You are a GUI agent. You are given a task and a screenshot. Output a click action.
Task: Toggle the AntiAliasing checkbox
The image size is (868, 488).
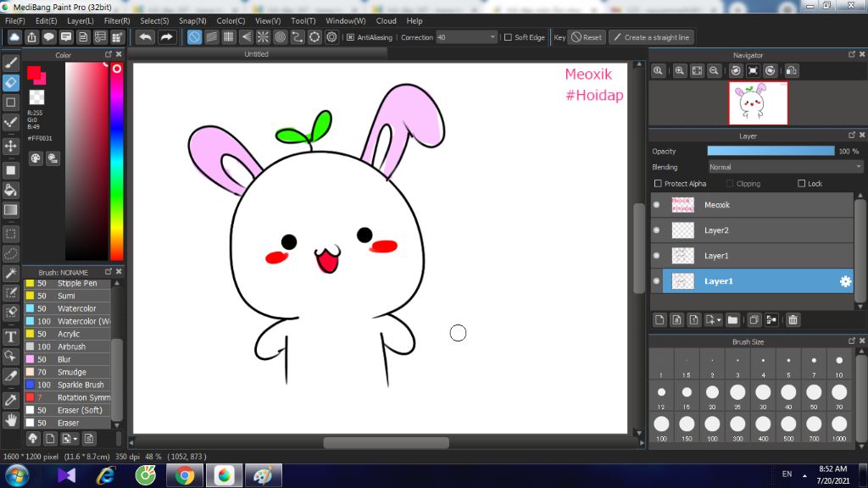coord(350,37)
